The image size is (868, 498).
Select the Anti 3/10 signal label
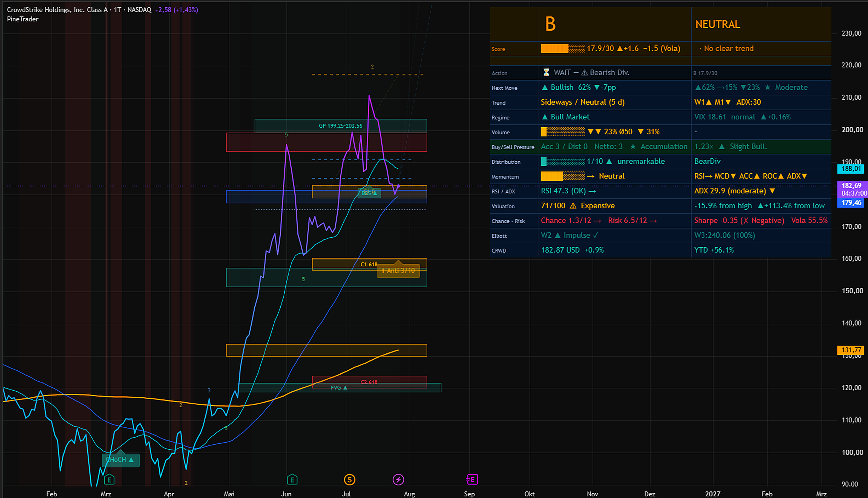coord(398,271)
